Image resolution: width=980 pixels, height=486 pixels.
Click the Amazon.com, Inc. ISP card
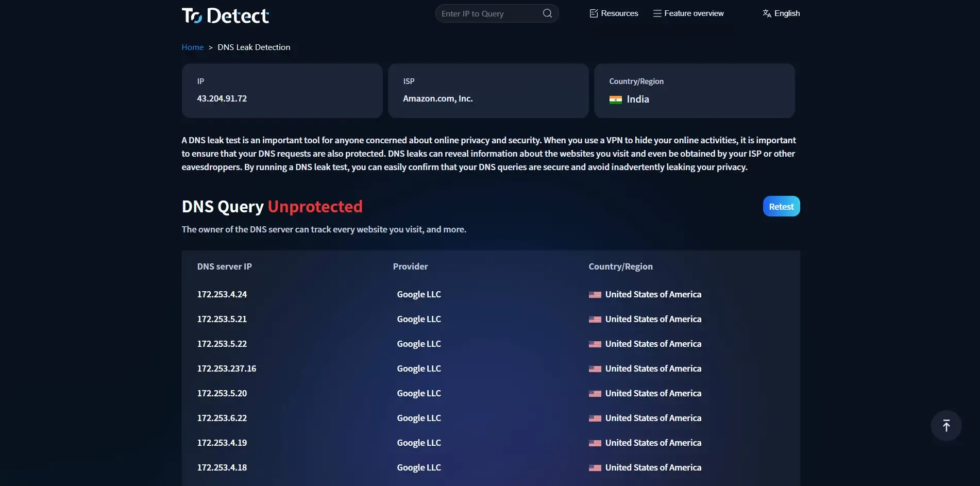(488, 91)
